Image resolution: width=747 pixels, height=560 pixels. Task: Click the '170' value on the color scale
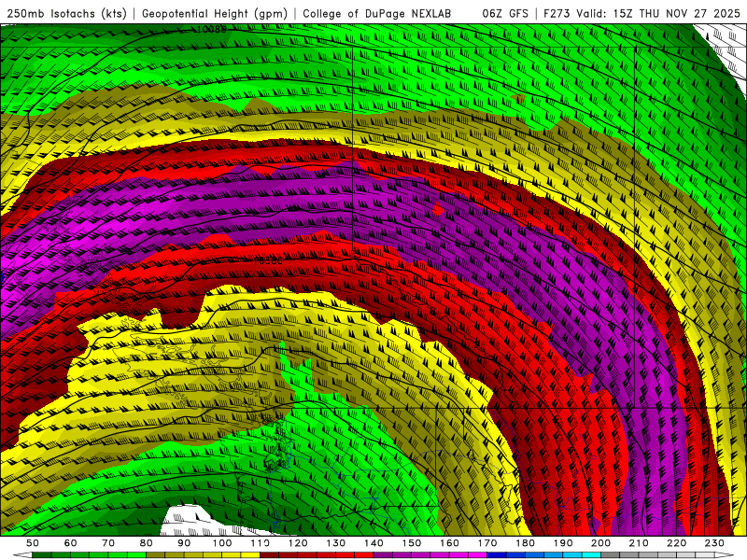click(x=487, y=543)
